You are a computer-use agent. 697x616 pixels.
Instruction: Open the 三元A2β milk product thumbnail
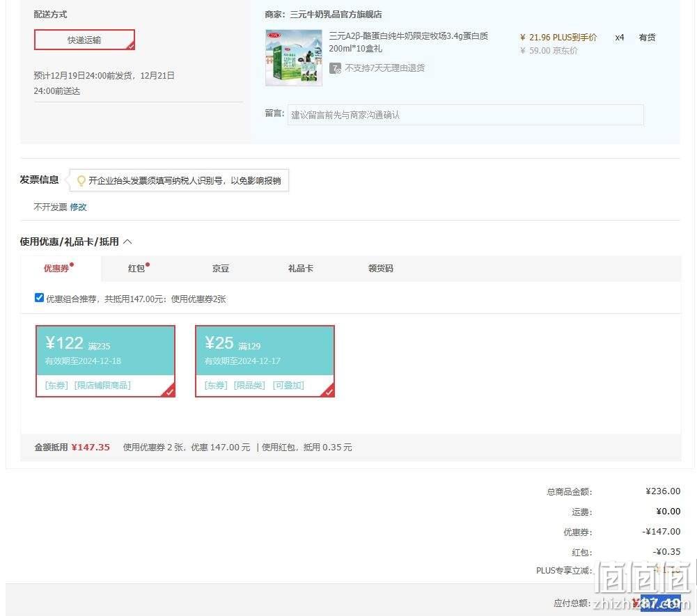[x=293, y=58]
